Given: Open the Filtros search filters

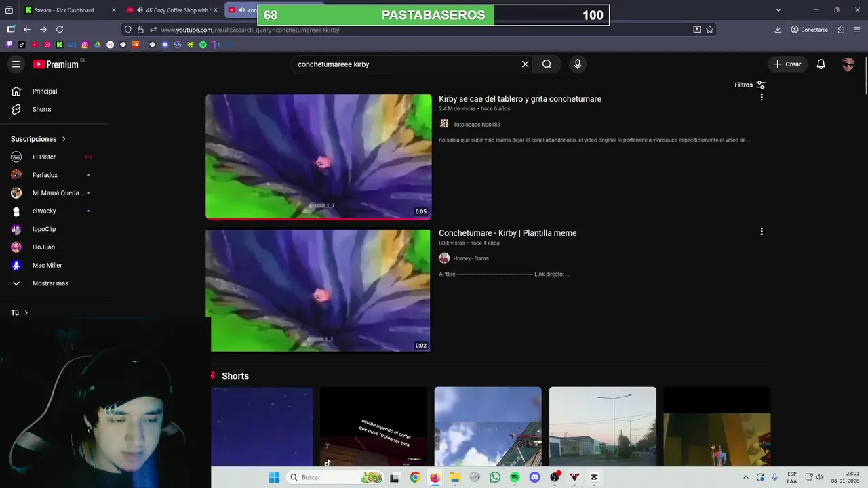Looking at the screenshot, I should [750, 85].
